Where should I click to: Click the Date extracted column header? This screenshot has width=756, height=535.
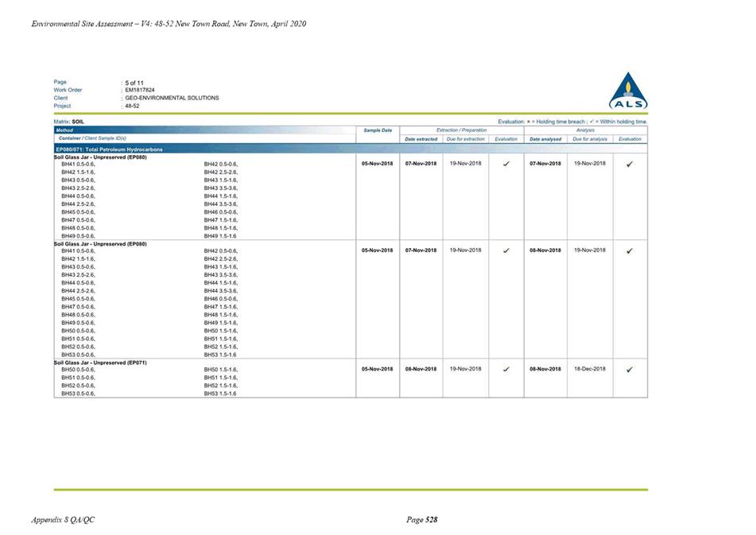click(421, 139)
